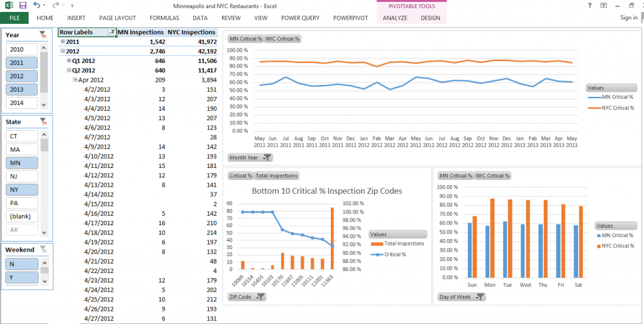Viewport: 644px width, 324px height.
Task: Open the Day of Week filter button
Action: 480,297
